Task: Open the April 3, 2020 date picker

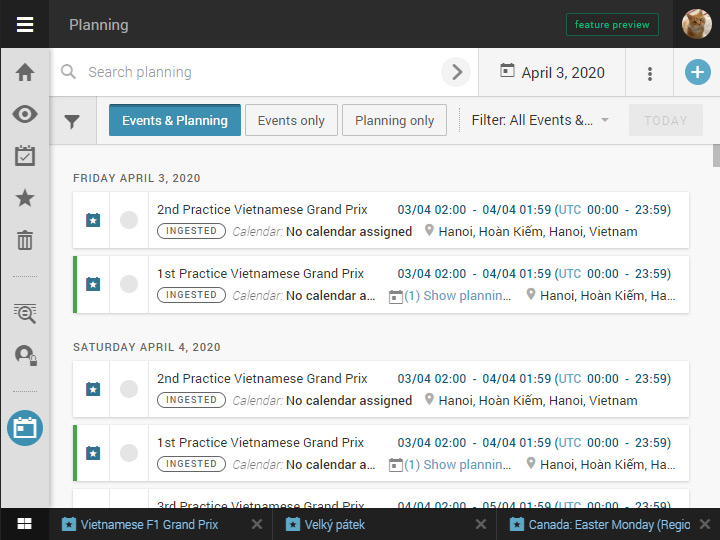Action: (x=552, y=73)
